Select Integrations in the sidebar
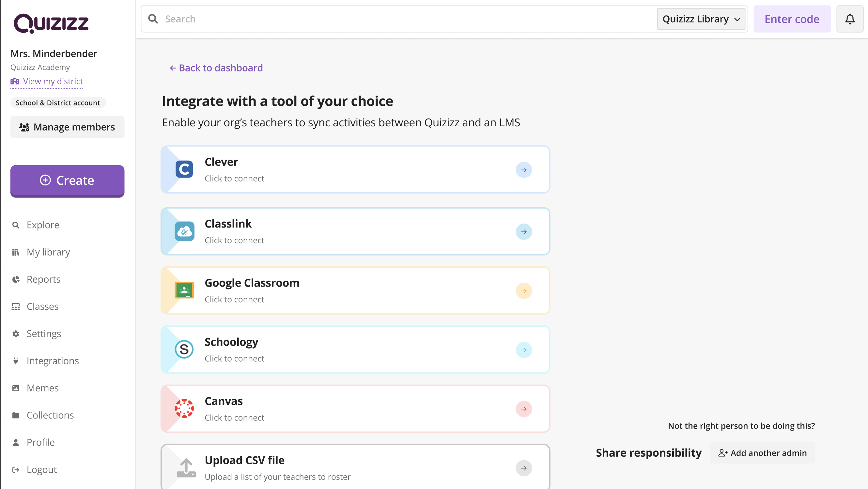Screen dimensions: 868x489 53,361
